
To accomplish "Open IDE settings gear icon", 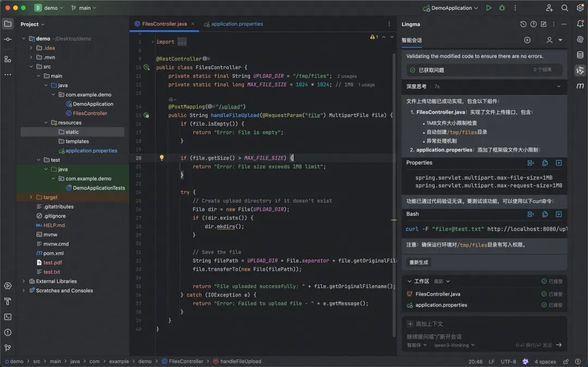I will [x=580, y=8].
